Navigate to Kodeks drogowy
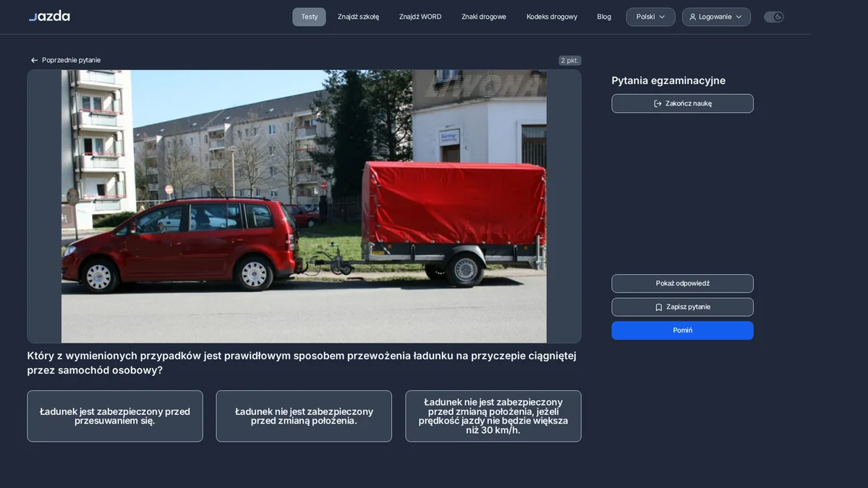Screen dimensions: 868x488 click(x=552, y=17)
